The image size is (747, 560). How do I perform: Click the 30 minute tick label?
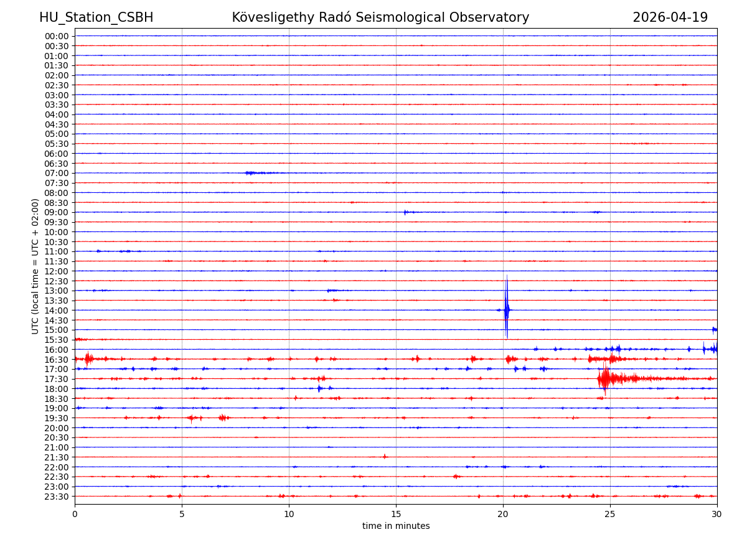click(x=717, y=514)
